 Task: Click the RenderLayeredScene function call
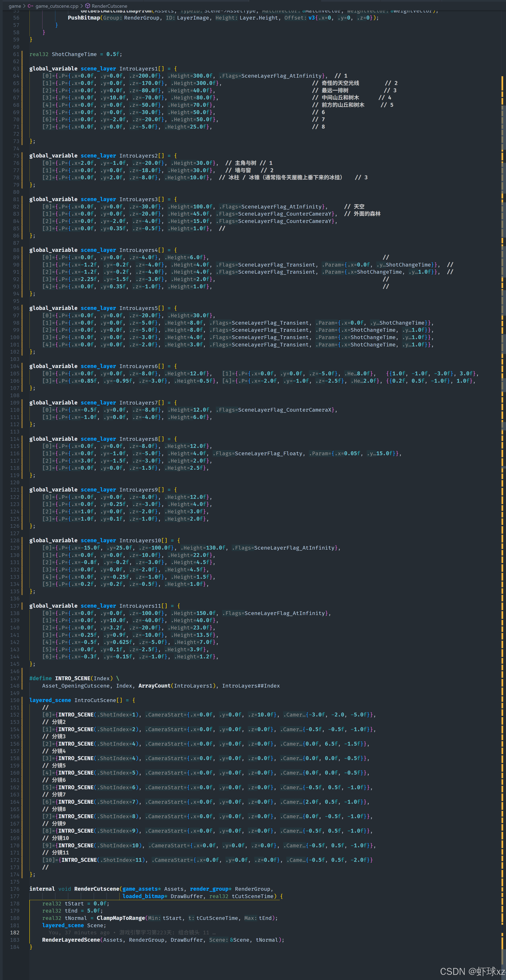[71, 940]
